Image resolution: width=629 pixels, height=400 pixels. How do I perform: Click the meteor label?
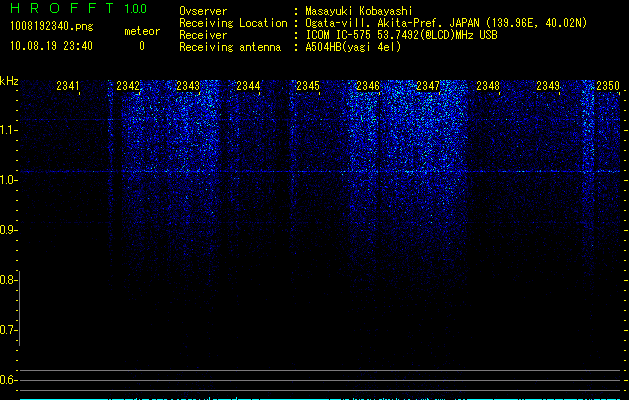(x=142, y=31)
